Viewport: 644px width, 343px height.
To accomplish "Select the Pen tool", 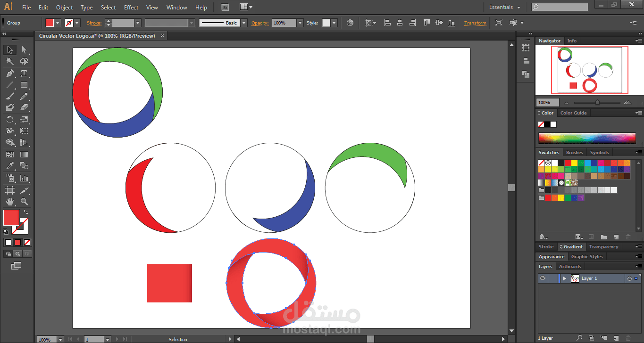I will tap(9, 73).
